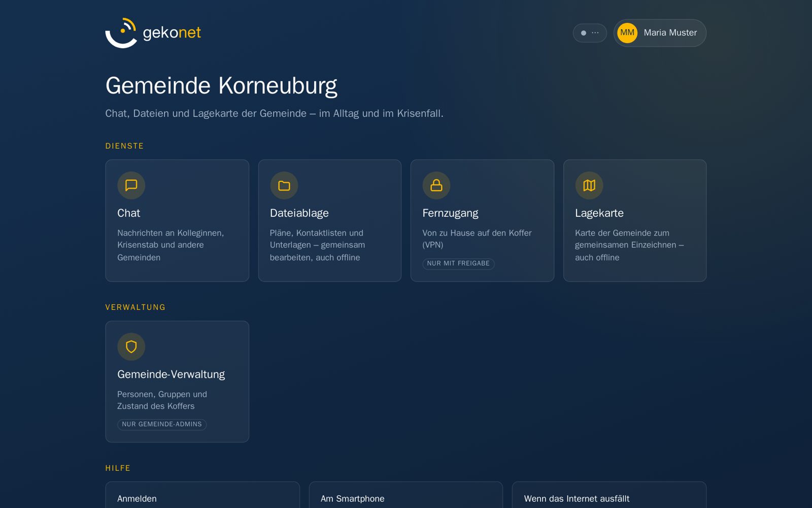The image size is (812, 508).
Task: Open 'Wenn das Internet ausfällt' help card
Action: tap(609, 495)
